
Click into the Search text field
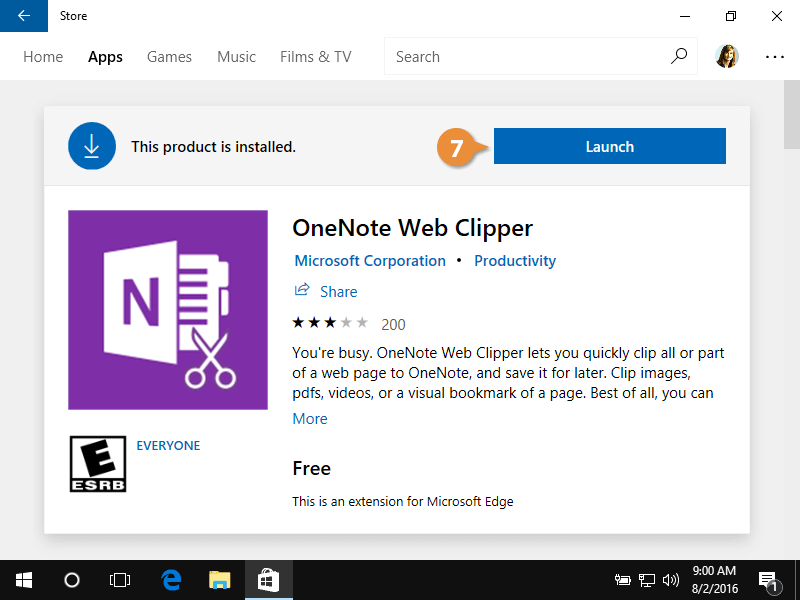[525, 57]
